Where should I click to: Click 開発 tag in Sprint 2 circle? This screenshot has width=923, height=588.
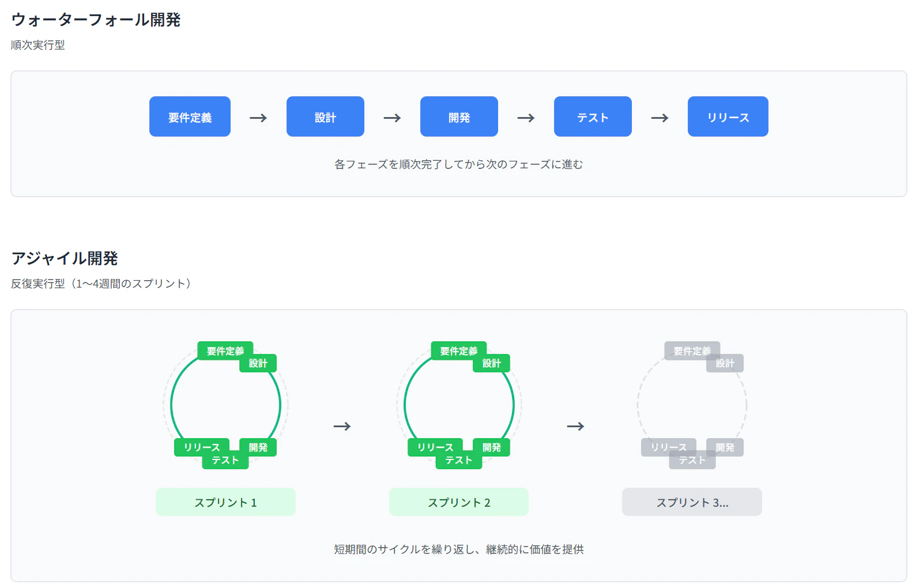click(x=492, y=447)
